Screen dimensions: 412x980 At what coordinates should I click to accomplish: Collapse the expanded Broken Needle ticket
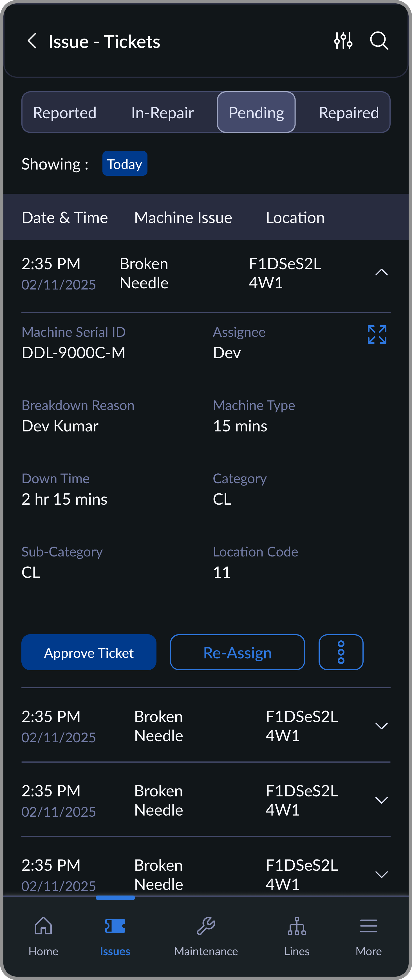pyautogui.click(x=381, y=272)
